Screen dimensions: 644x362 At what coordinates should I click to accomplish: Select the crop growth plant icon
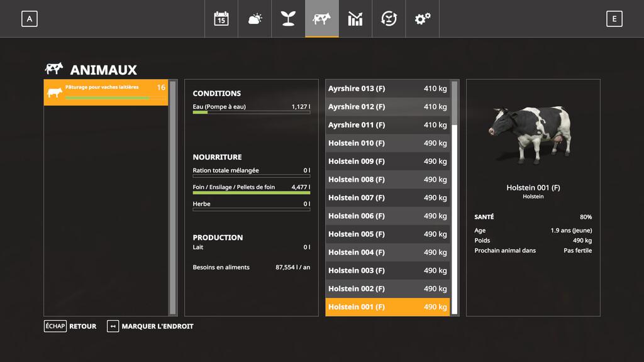(288, 19)
